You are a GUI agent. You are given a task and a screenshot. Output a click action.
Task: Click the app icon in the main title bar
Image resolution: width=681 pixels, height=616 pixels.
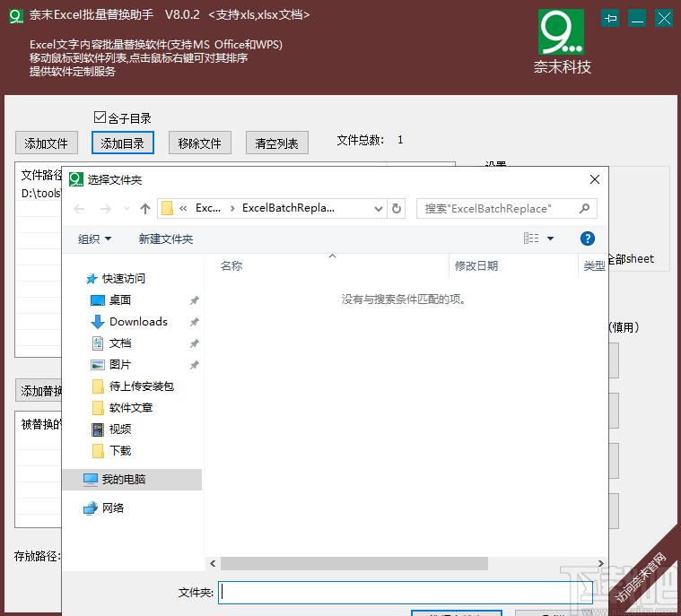tap(16, 15)
